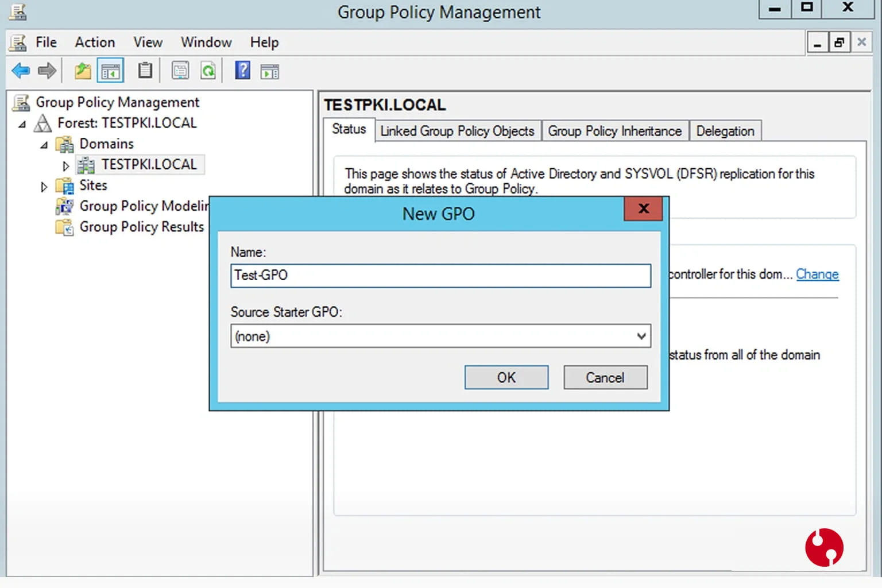The width and height of the screenshot is (882, 588).
Task: Click the Forest triangle icon in the tree
Action: 42,123
